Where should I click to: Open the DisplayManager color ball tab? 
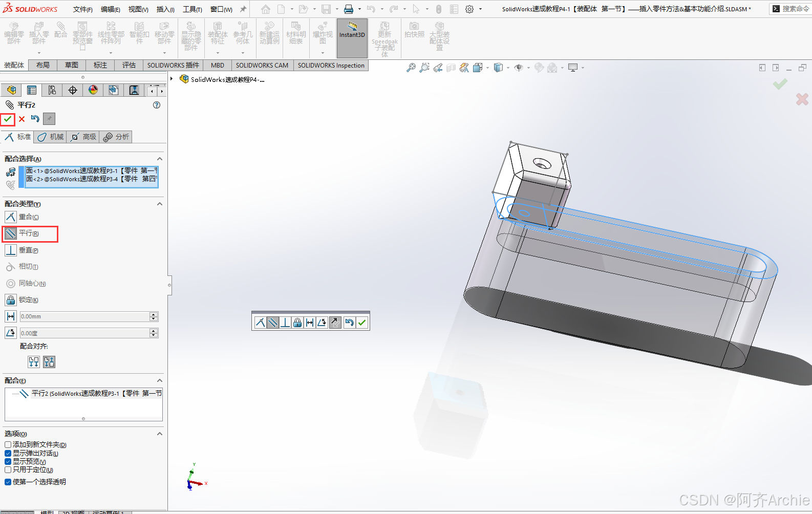click(x=93, y=90)
